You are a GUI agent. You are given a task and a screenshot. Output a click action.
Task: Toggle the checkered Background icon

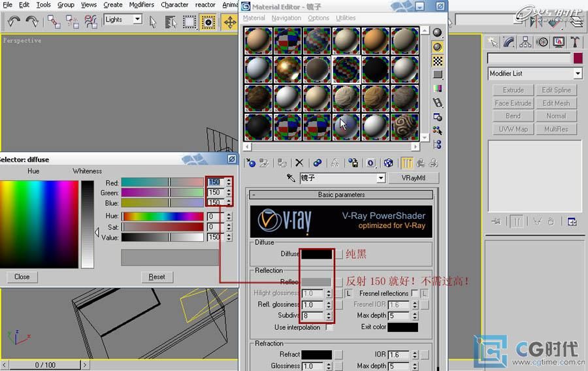pyautogui.click(x=437, y=61)
